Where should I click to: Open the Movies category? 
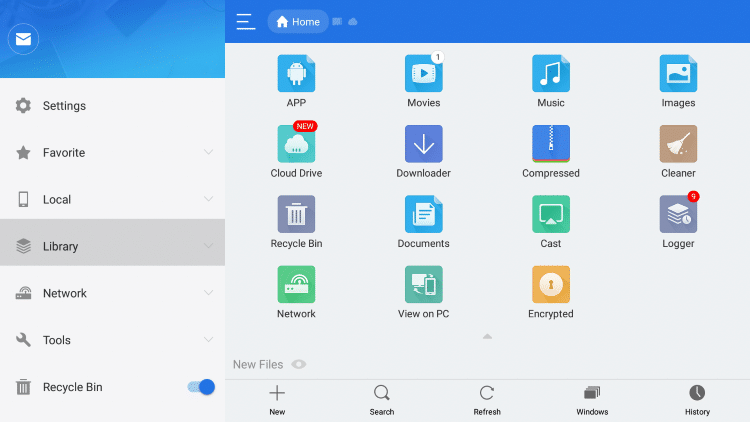pos(423,74)
